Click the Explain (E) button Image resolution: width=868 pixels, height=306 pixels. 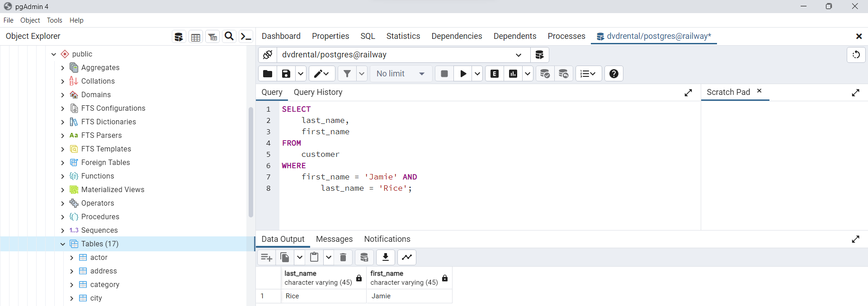click(x=495, y=74)
